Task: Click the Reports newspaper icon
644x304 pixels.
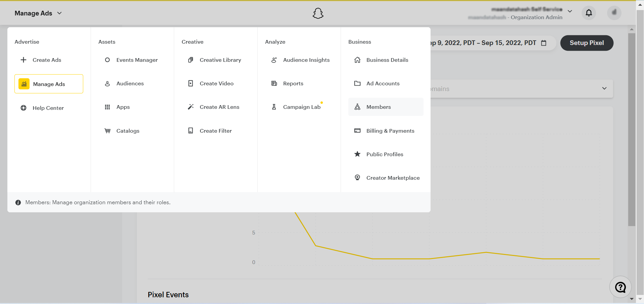Action: click(x=274, y=83)
